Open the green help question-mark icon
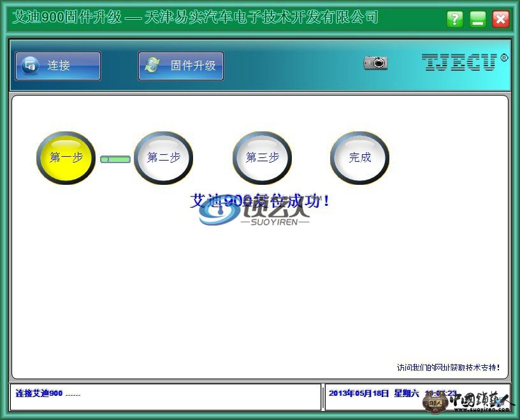Screen dimensions: 520x420 click(x=454, y=18)
